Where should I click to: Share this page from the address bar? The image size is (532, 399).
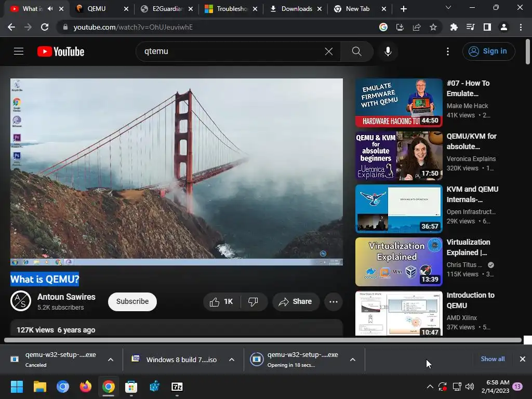[x=417, y=27]
